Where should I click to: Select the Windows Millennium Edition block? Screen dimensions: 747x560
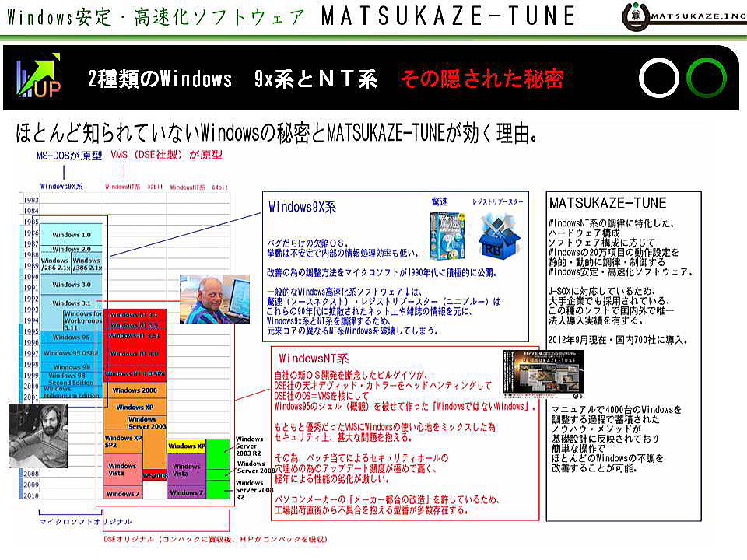pyautogui.click(x=72, y=392)
